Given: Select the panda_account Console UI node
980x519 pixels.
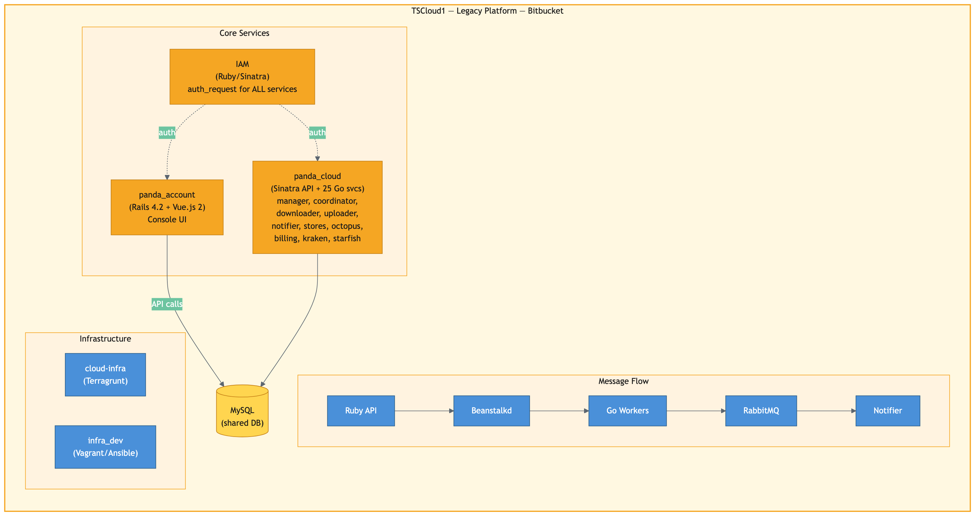Looking at the screenshot, I should point(167,207).
